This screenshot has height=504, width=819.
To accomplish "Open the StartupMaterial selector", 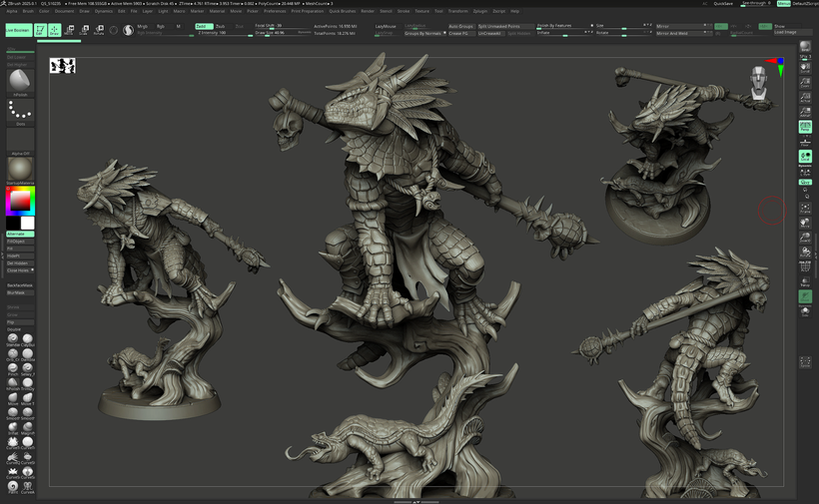I will point(20,171).
